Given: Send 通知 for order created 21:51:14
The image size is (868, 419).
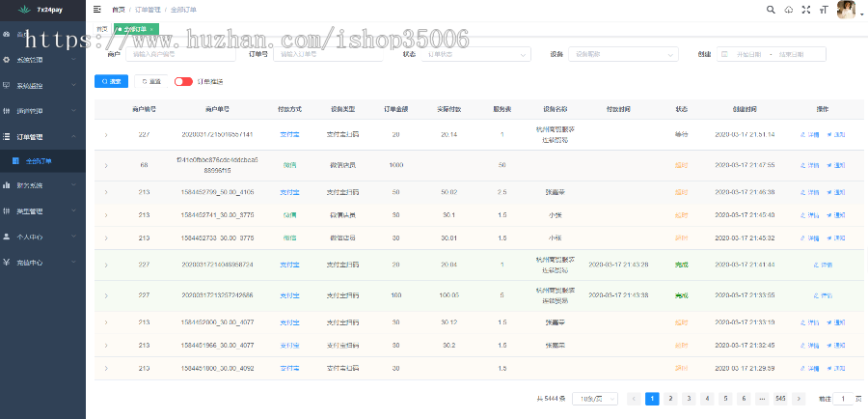Looking at the screenshot, I should coord(836,135).
